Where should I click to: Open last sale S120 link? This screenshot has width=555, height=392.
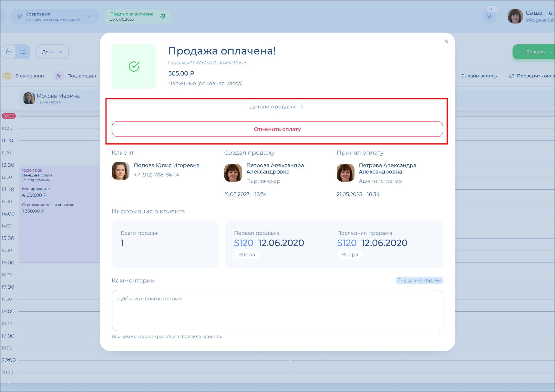tap(346, 243)
